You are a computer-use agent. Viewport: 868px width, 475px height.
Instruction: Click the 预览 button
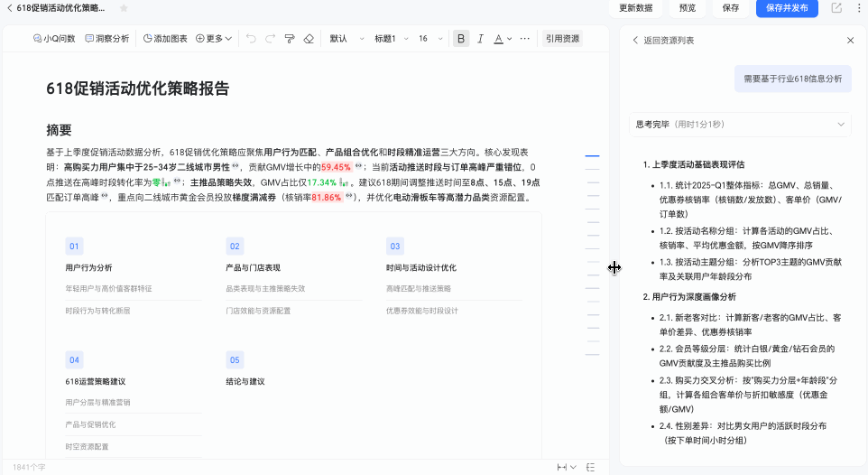pyautogui.click(x=687, y=8)
